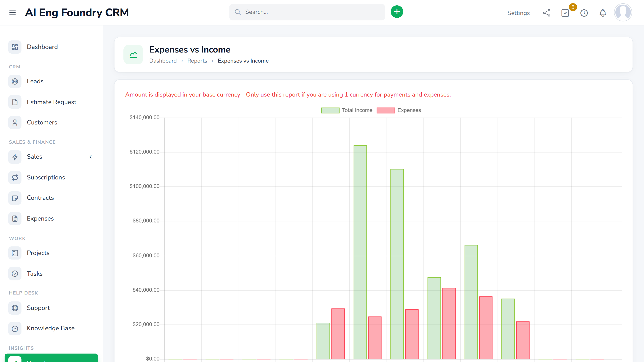Open the to-do checklist icon with badge
644x362 pixels.
click(x=565, y=13)
